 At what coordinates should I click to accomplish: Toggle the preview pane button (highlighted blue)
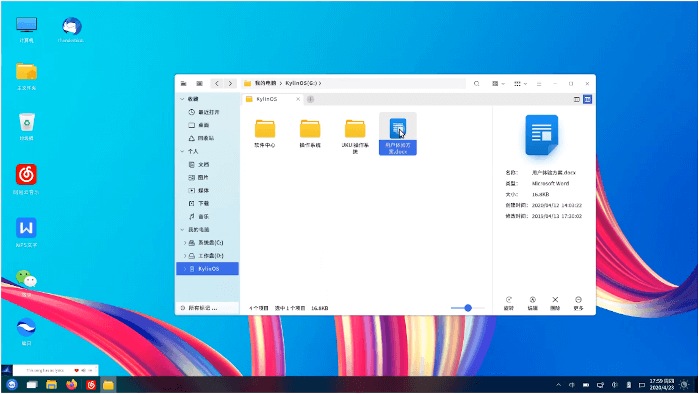tap(588, 99)
